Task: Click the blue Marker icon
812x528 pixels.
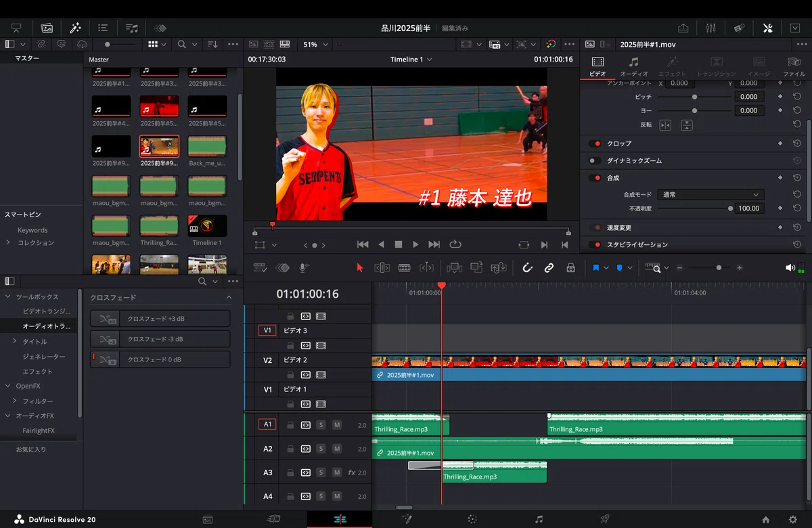Action: pyautogui.click(x=619, y=268)
